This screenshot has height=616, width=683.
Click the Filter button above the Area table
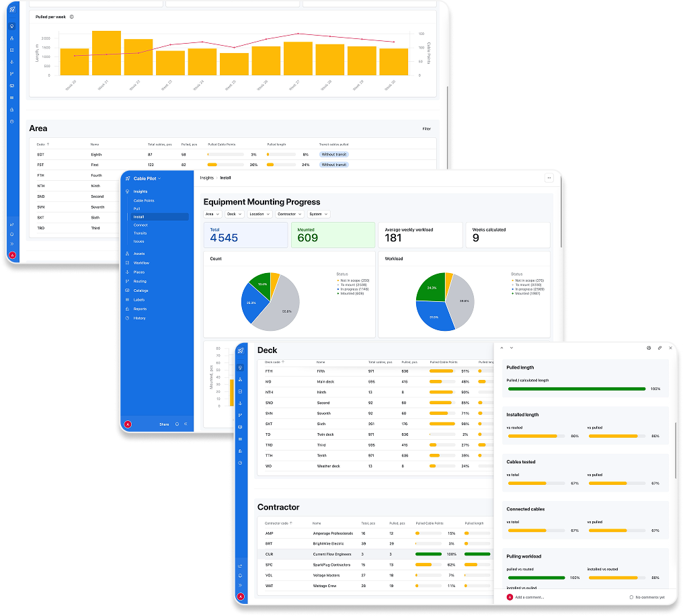click(x=426, y=128)
